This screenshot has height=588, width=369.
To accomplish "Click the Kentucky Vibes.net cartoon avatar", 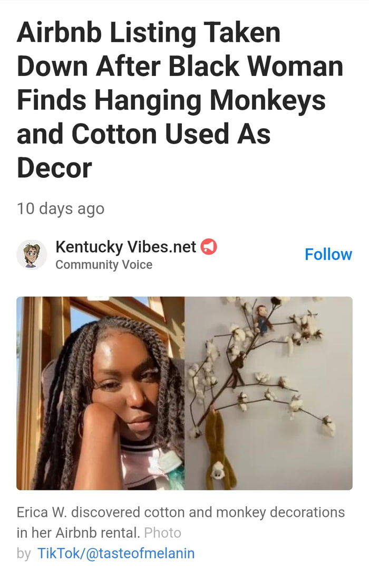I will pyautogui.click(x=32, y=254).
